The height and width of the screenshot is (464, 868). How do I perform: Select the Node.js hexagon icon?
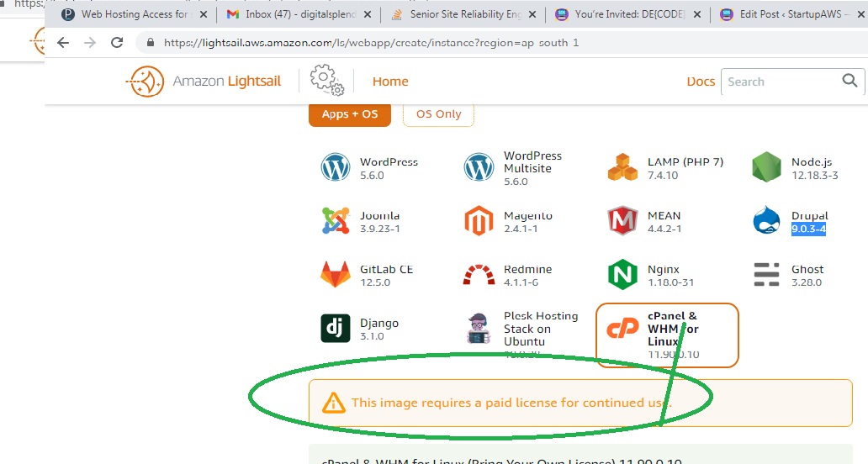coord(767,167)
